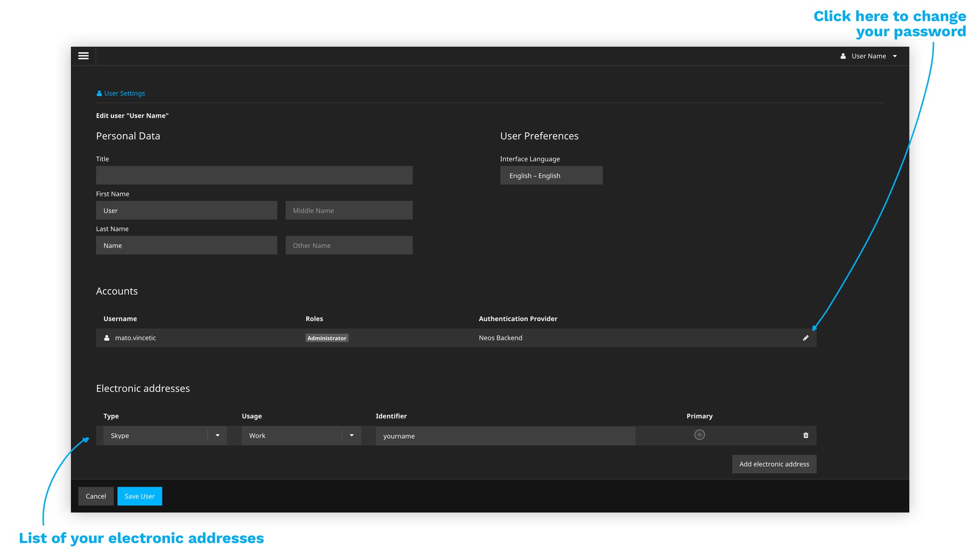Image resolution: width=980 pixels, height=559 pixels.
Task: Click the Primary column header
Action: click(x=699, y=416)
